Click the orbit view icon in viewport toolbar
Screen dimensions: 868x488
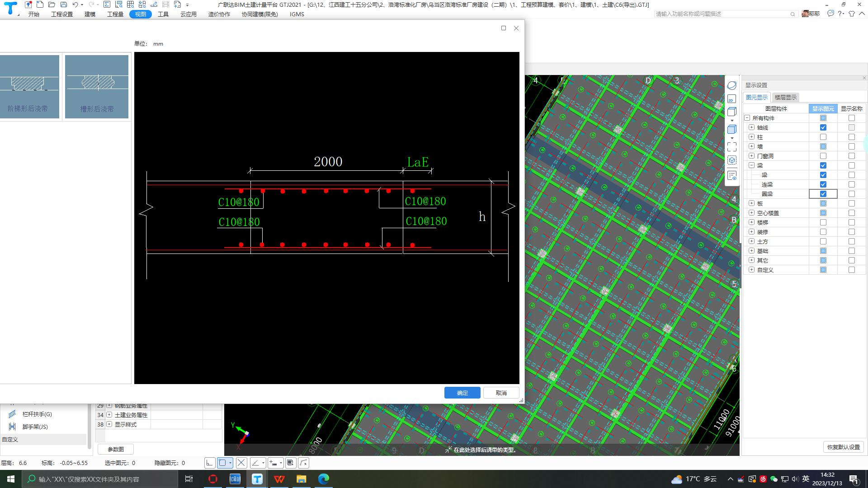732,85
